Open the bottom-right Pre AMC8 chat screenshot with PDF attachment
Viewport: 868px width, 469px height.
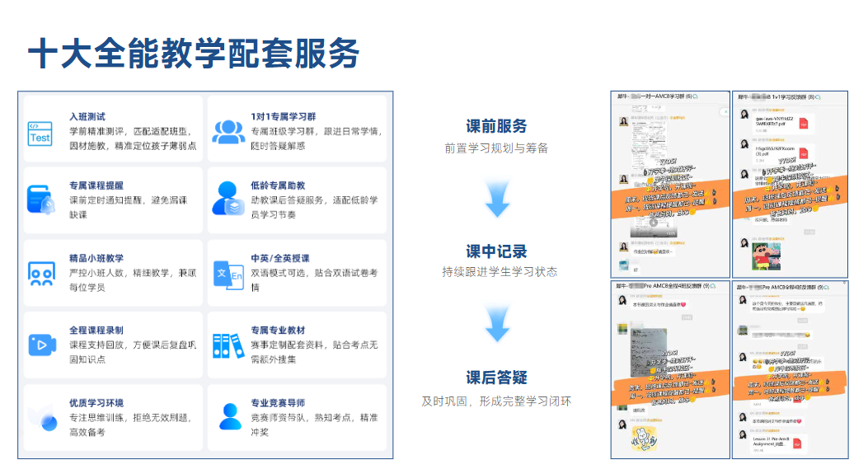pos(790,370)
